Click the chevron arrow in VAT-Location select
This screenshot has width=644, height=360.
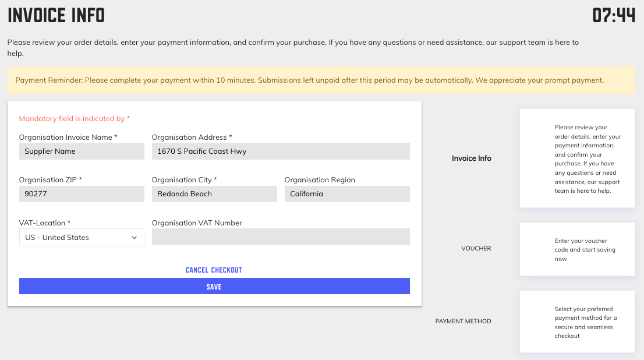tap(135, 238)
